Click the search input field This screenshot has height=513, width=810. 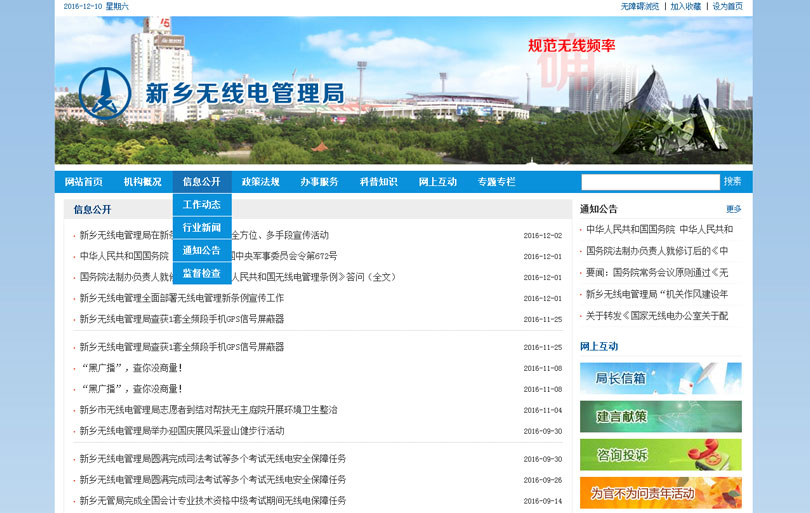(x=650, y=182)
